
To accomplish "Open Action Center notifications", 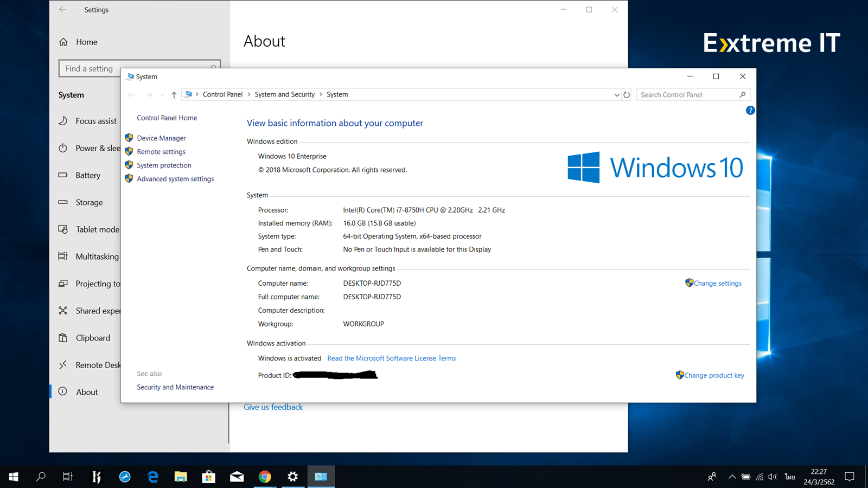I will [850, 477].
